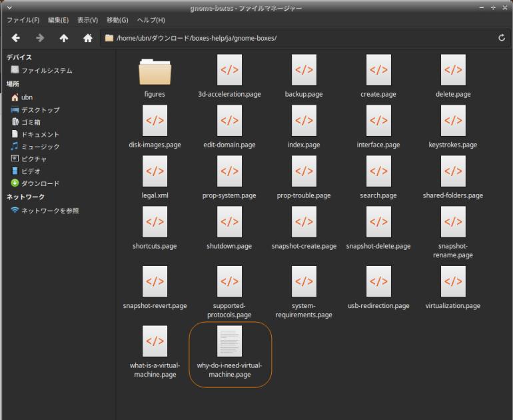
Task: Open the ファイル(F) menu
Action: [23, 20]
